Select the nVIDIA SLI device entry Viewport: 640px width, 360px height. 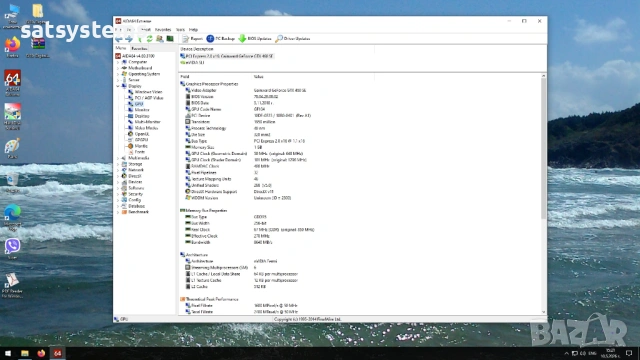point(192,63)
